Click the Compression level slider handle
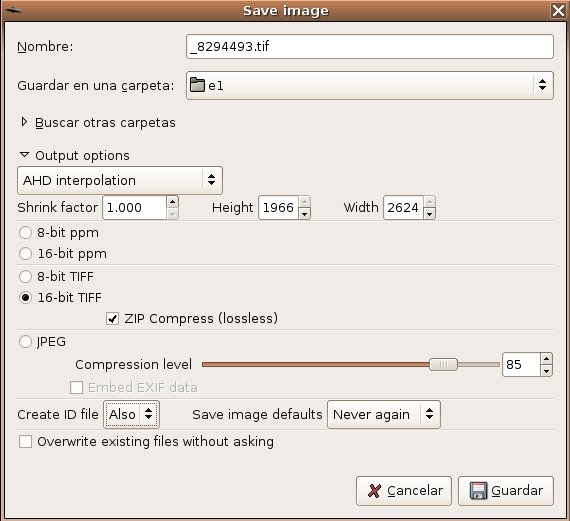The width and height of the screenshot is (570, 521). click(443, 364)
